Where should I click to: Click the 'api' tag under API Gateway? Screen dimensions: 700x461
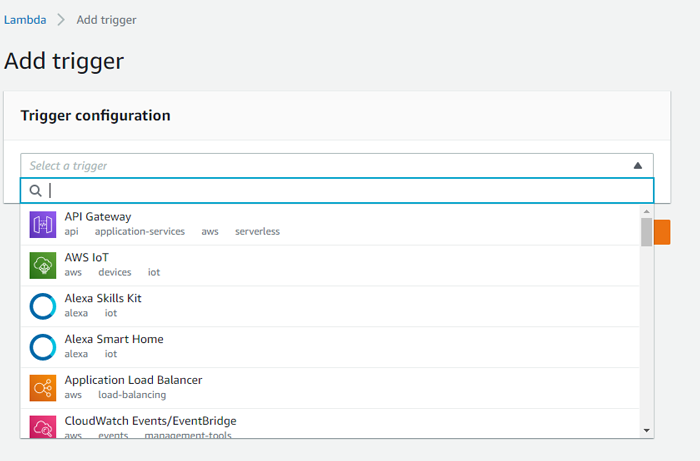[71, 232]
